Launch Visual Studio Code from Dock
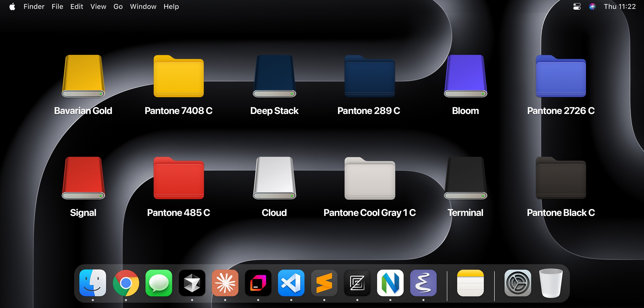Viewport: 644px width, 308px height. [291, 283]
